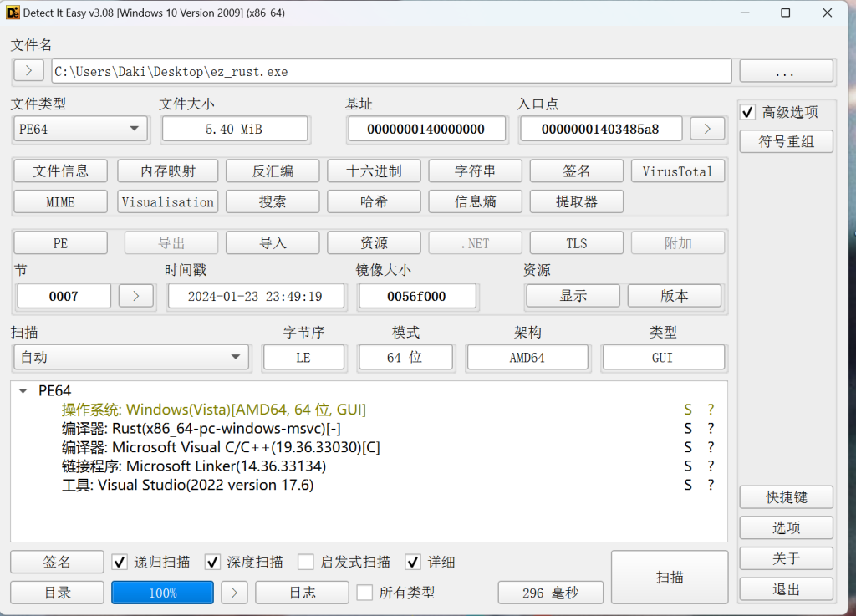This screenshot has width=856, height=616.
Task: Open the 字符串 strings view
Action: [475, 171]
